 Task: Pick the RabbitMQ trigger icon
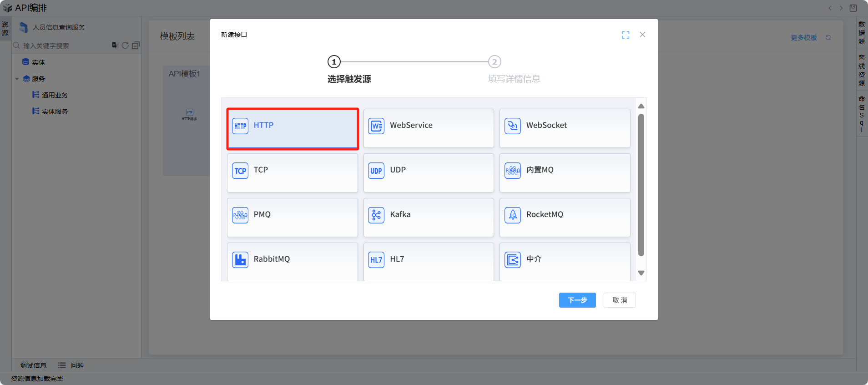(x=240, y=259)
